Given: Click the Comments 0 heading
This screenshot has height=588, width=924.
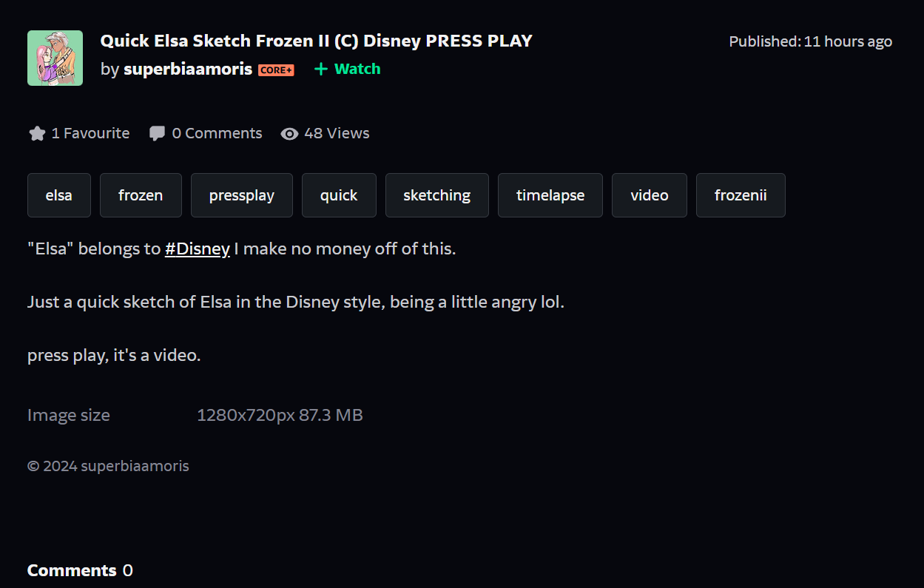Looking at the screenshot, I should point(80,570).
